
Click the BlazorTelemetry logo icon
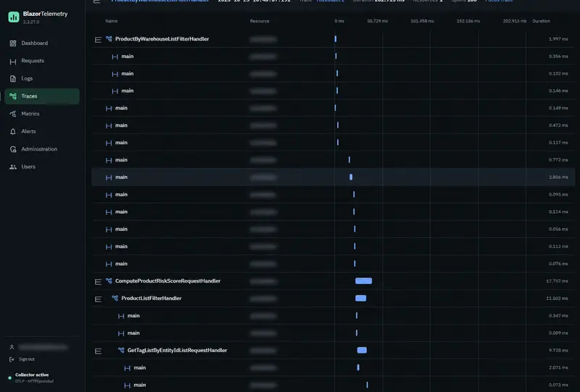tap(14, 17)
